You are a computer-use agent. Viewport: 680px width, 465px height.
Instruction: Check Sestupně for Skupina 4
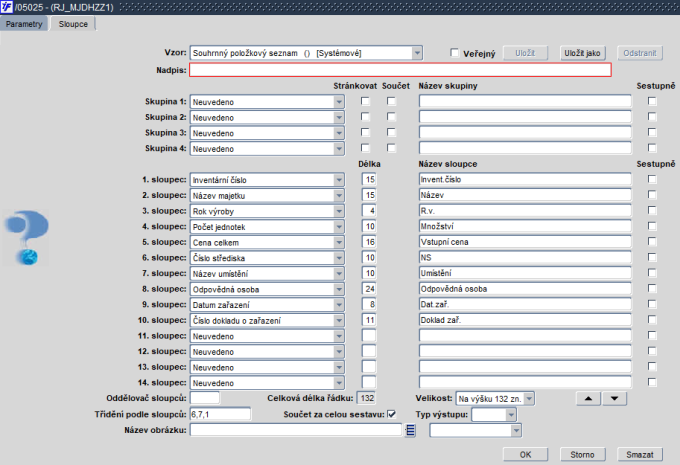coord(652,148)
